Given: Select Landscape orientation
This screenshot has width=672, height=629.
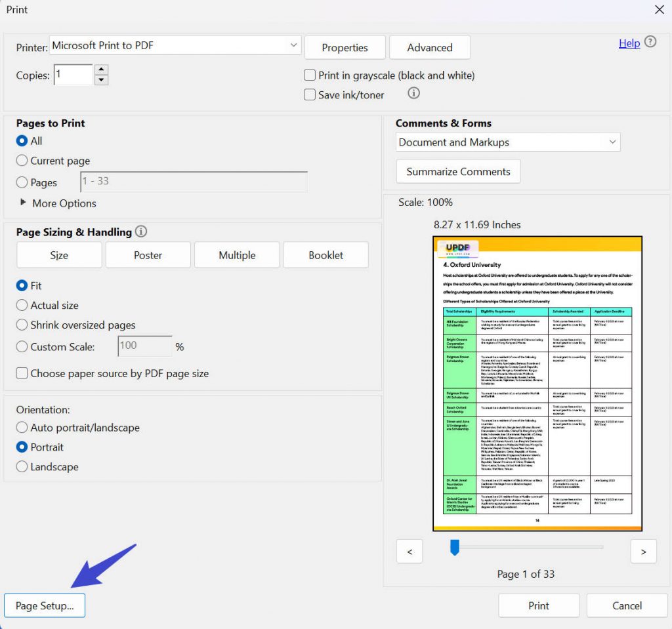Looking at the screenshot, I should [22, 466].
